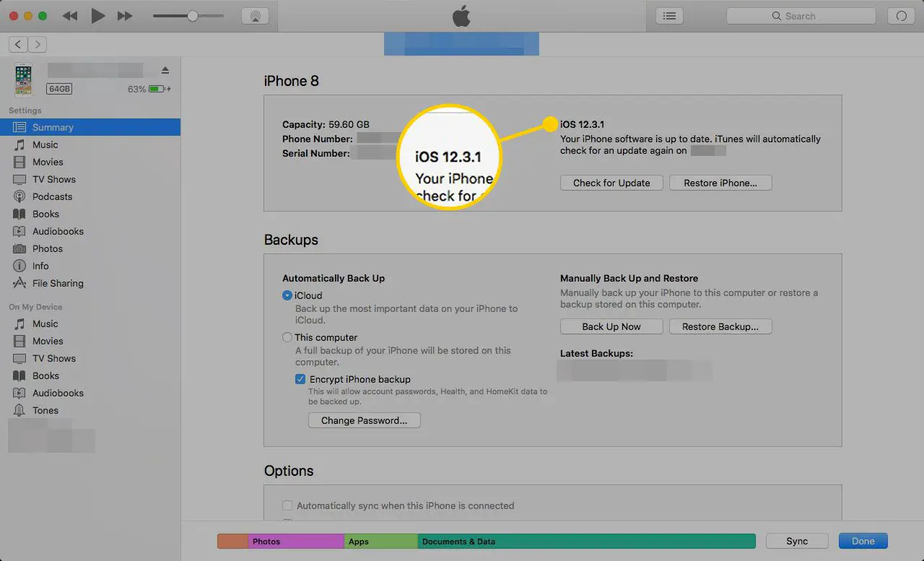Viewport: 924px width, 561px height.
Task: Select Tones under On My Device
Action: pos(90,410)
